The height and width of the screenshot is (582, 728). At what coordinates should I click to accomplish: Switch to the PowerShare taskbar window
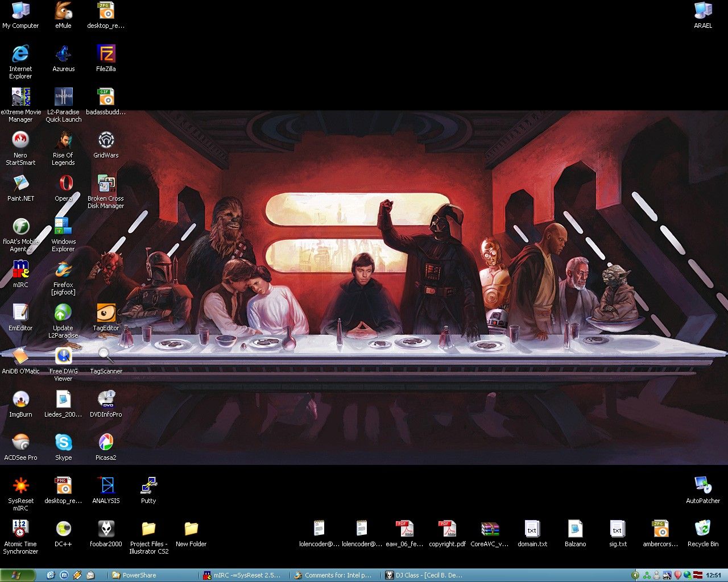pyautogui.click(x=152, y=575)
